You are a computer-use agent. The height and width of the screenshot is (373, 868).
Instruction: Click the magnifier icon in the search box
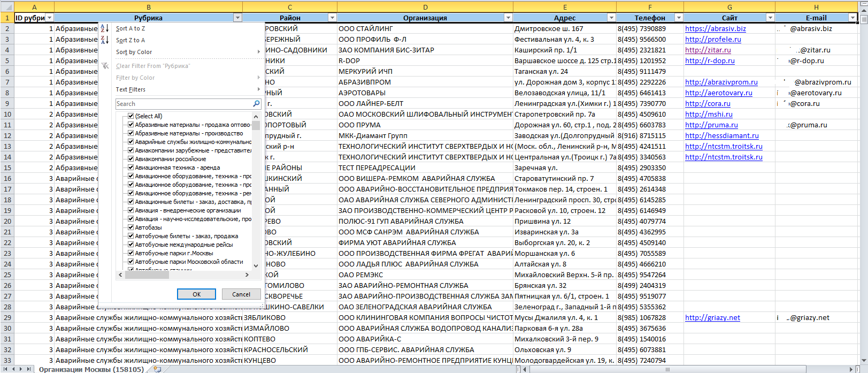(256, 104)
